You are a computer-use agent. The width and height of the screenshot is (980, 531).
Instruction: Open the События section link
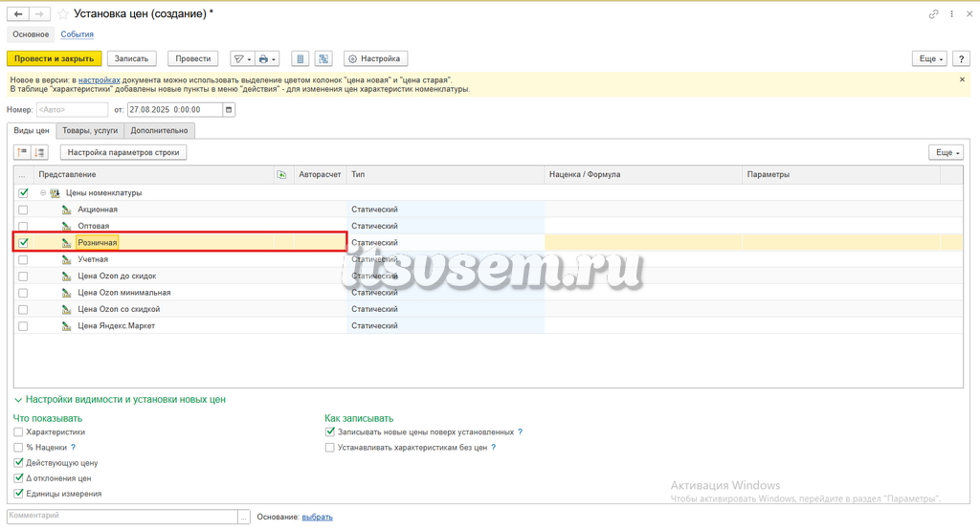77,34
